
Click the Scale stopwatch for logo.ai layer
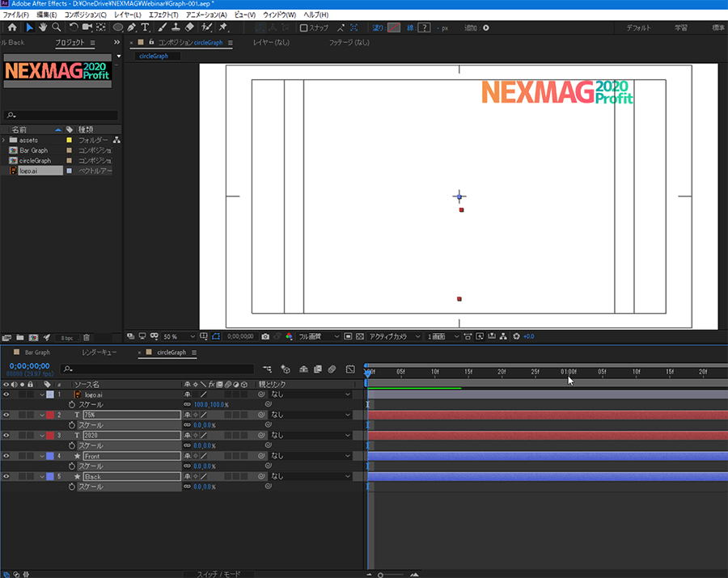tap(71, 404)
